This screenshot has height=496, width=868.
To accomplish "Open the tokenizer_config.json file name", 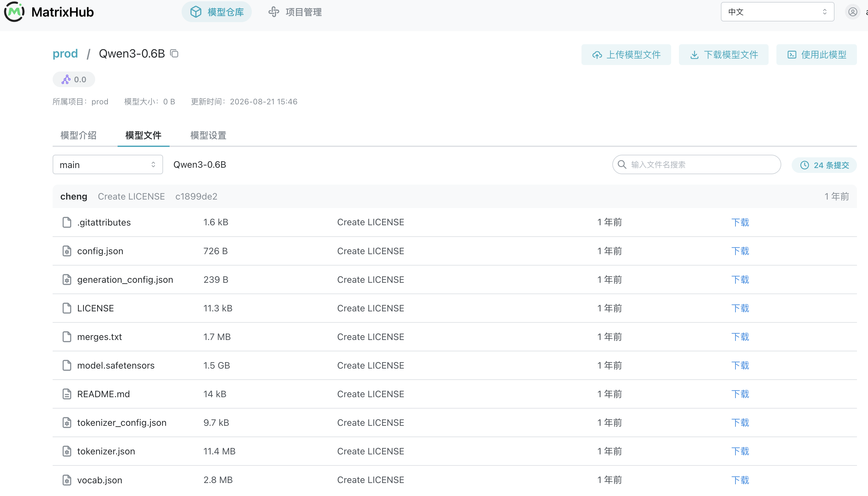I will click(x=121, y=423).
